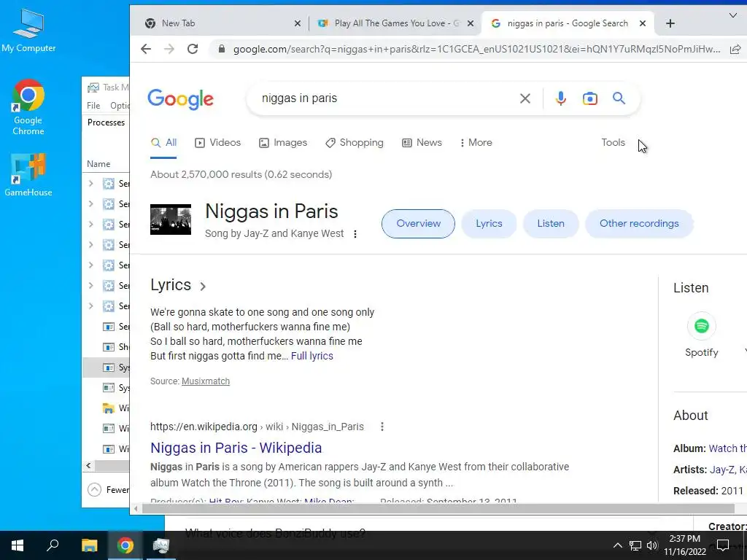Screen dimensions: 747x560
Task: Open a new tab with plus button
Action: 670,23
